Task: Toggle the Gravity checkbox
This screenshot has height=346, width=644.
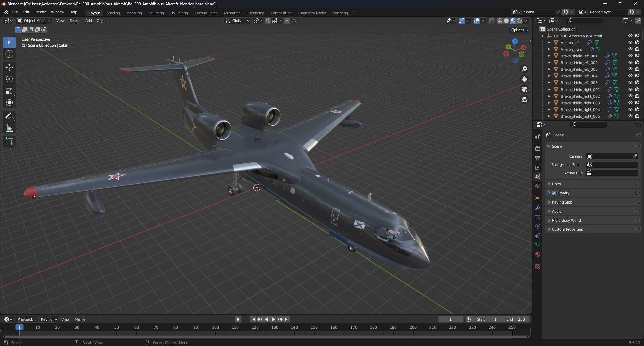Action: [x=554, y=193]
